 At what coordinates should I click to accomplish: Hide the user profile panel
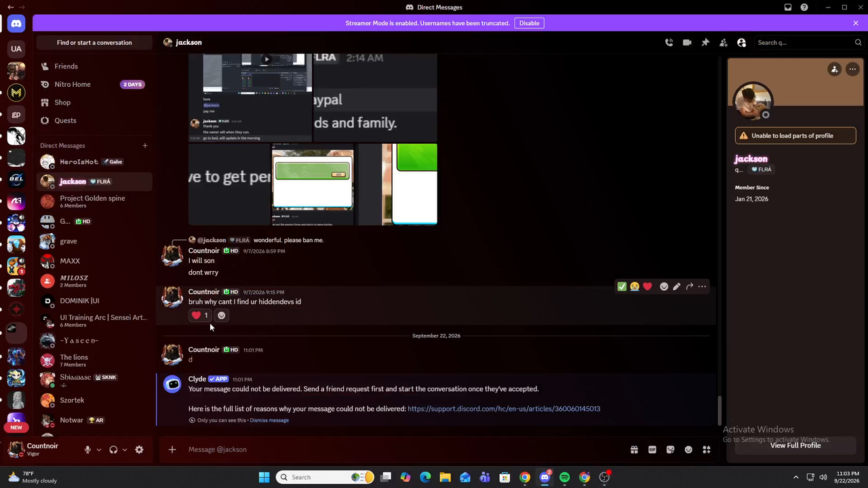point(742,43)
